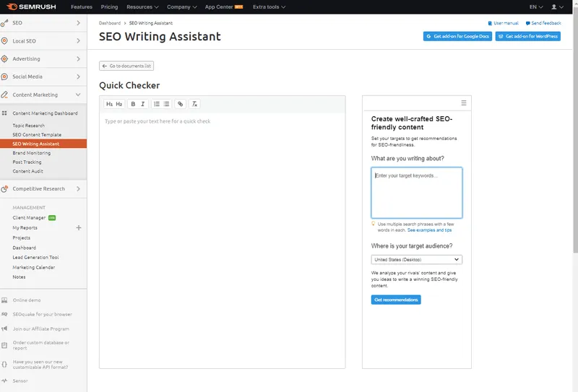Get add-on for WordPress
578x392 pixels.
coord(528,36)
